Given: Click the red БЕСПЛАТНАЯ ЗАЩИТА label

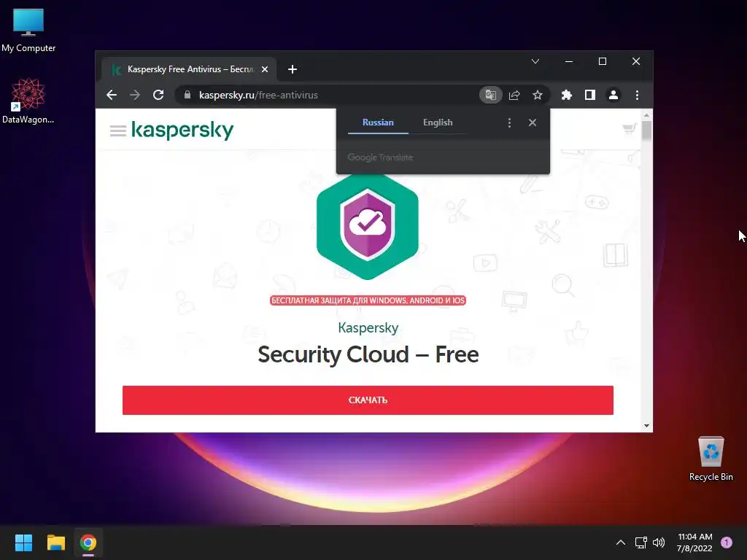Looking at the screenshot, I should [x=368, y=300].
